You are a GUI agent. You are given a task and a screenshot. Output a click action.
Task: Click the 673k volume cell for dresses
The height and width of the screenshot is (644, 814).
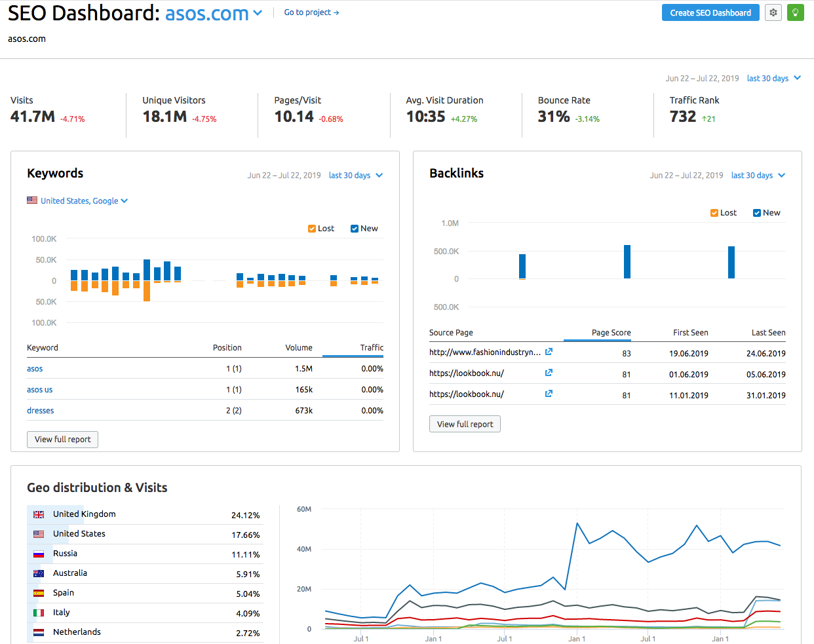point(303,411)
